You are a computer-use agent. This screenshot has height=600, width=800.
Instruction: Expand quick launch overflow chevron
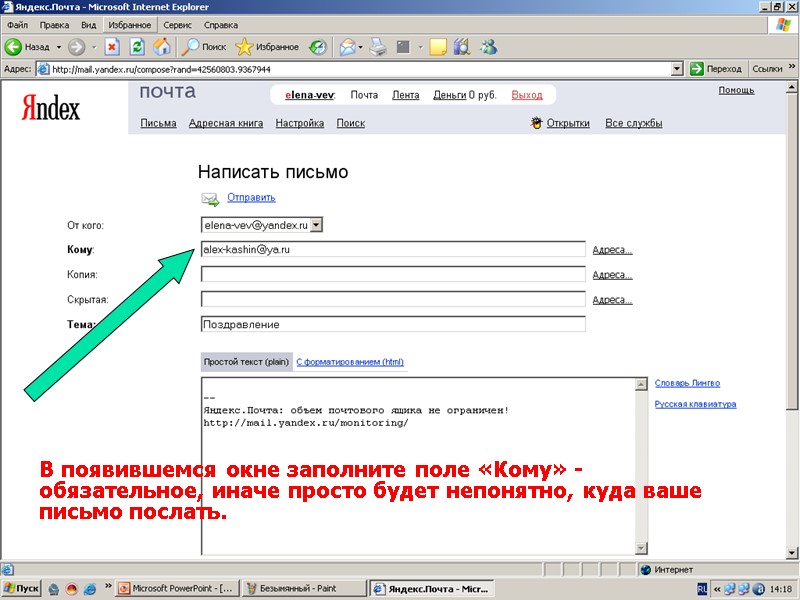pyautogui.click(x=108, y=586)
